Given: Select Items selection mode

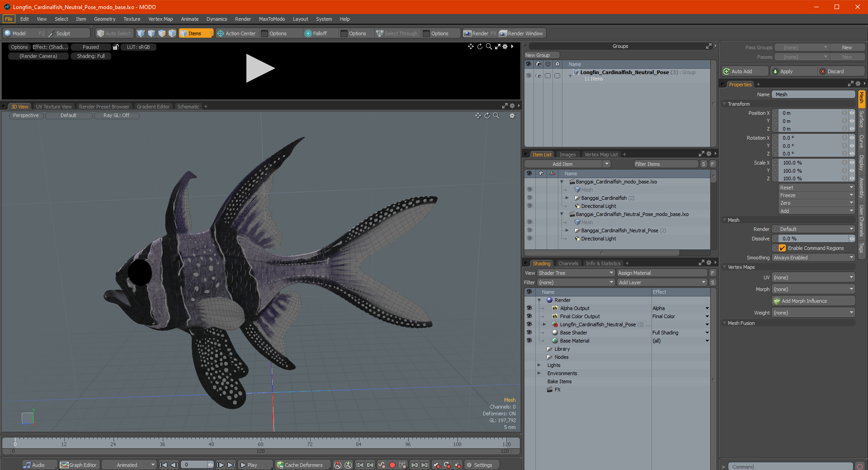Looking at the screenshot, I should click(195, 33).
